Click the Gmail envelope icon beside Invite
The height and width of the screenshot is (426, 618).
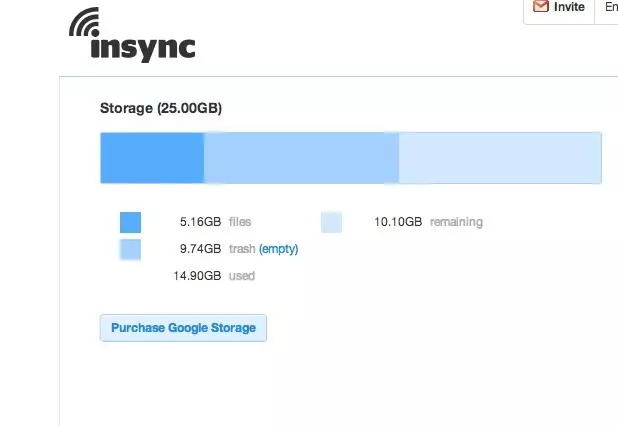tap(540, 6)
